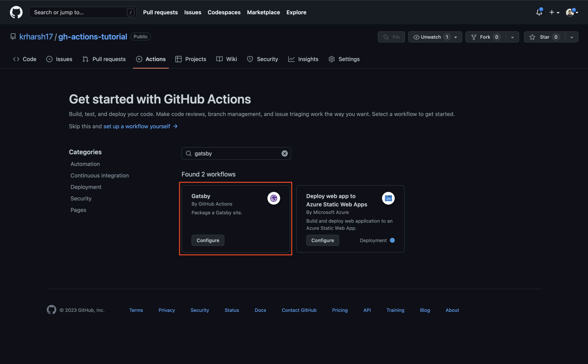Screen dimensions: 588x364
Task: Open Codespaces in top navigation
Action: pyautogui.click(x=224, y=12)
